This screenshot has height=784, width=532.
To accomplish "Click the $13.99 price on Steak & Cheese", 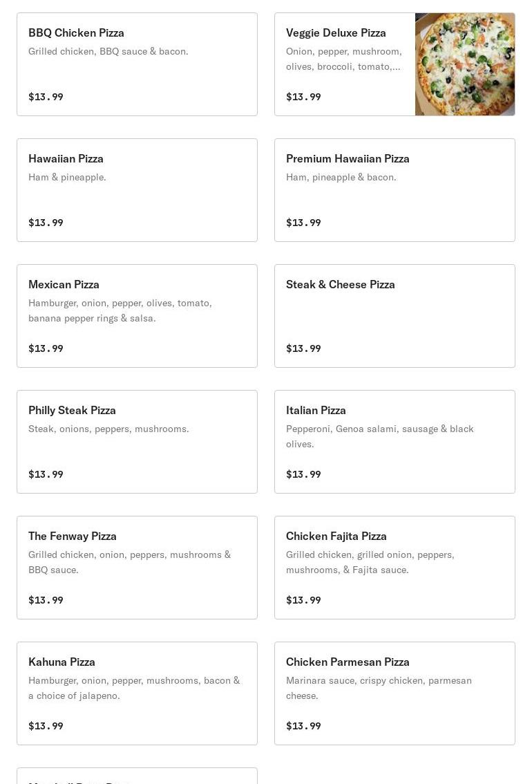I will [x=303, y=348].
